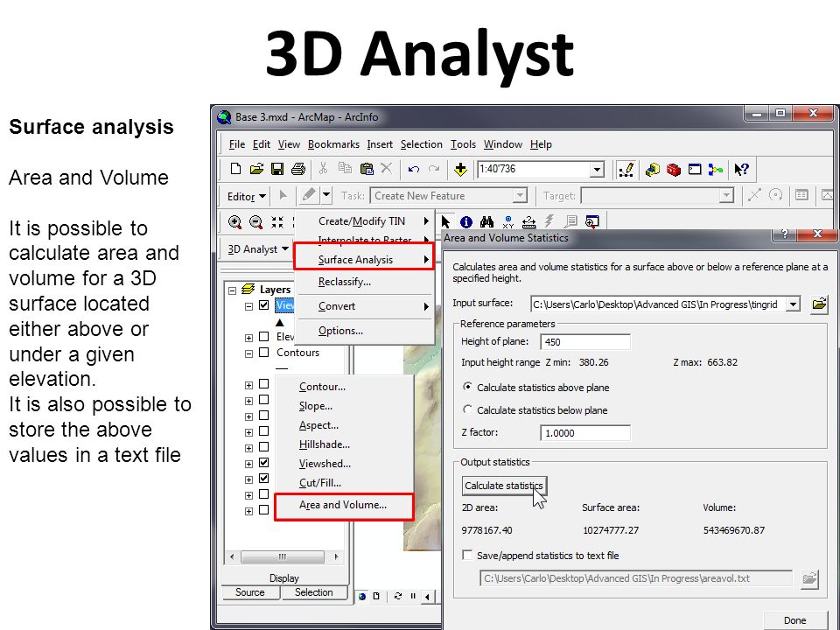Select the Zoom In magnifier tool
The image size is (840, 630).
pos(234,222)
